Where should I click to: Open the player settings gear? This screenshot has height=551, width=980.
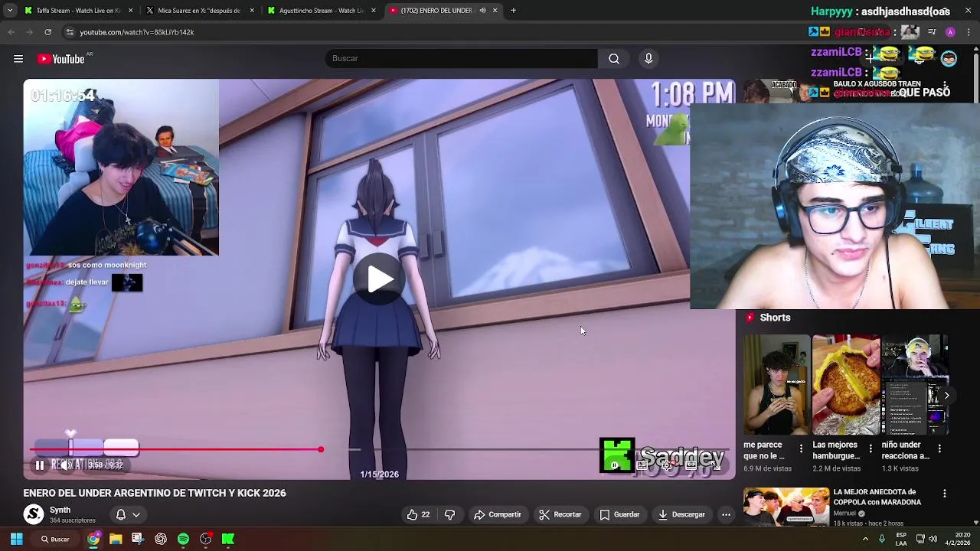point(668,465)
